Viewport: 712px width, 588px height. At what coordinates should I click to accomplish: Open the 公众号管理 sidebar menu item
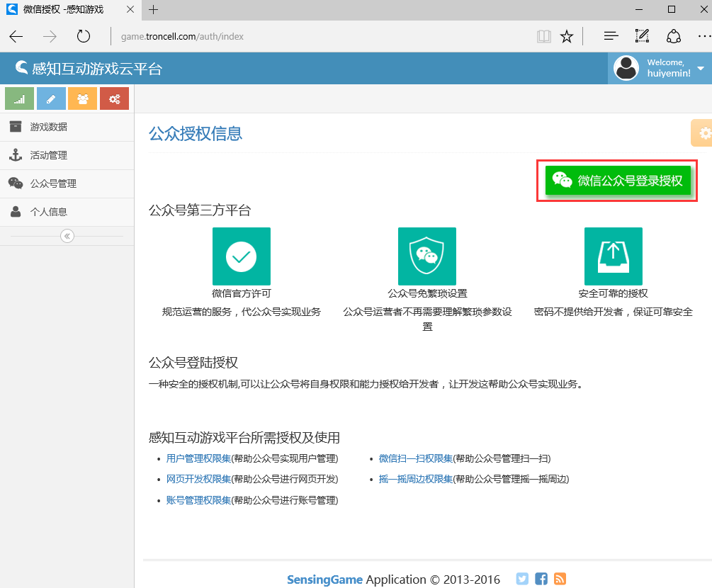click(67, 183)
